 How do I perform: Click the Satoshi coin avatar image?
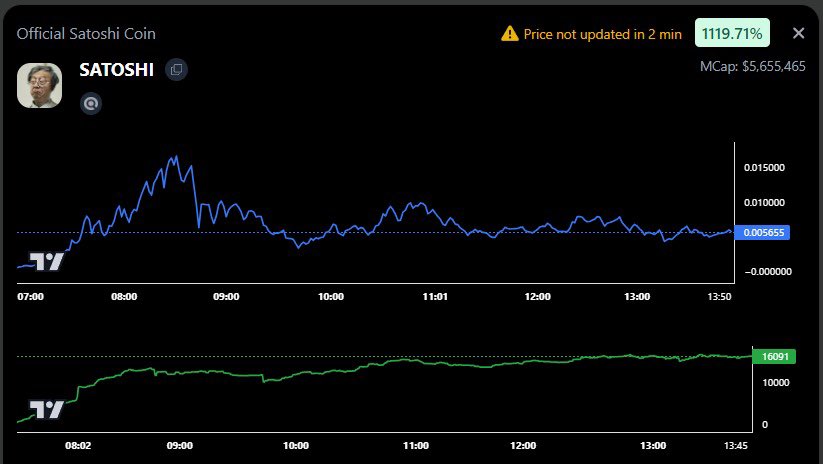[39, 86]
